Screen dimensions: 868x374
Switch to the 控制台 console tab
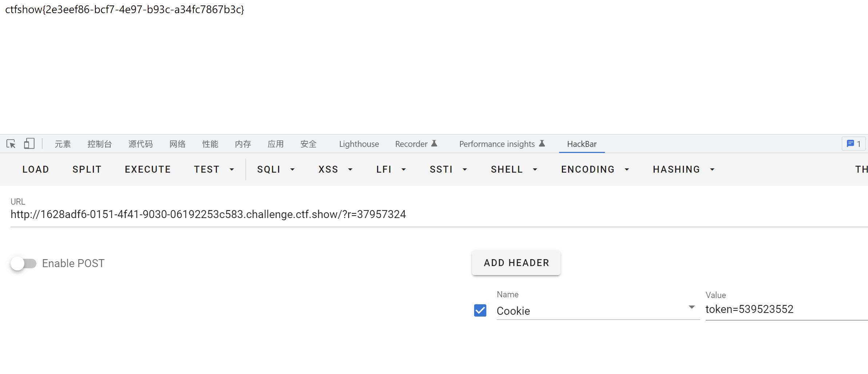(99, 144)
